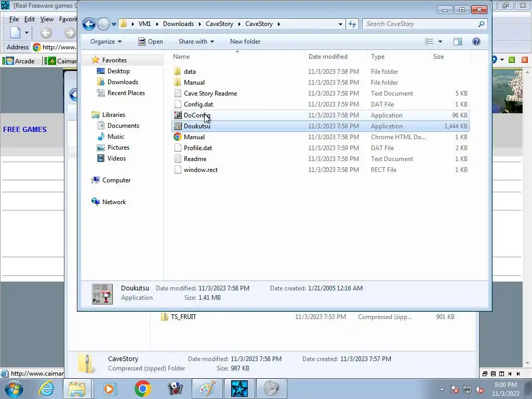Viewport: 532px width, 399px height.
Task: Open the Videos library
Action: tap(116, 158)
